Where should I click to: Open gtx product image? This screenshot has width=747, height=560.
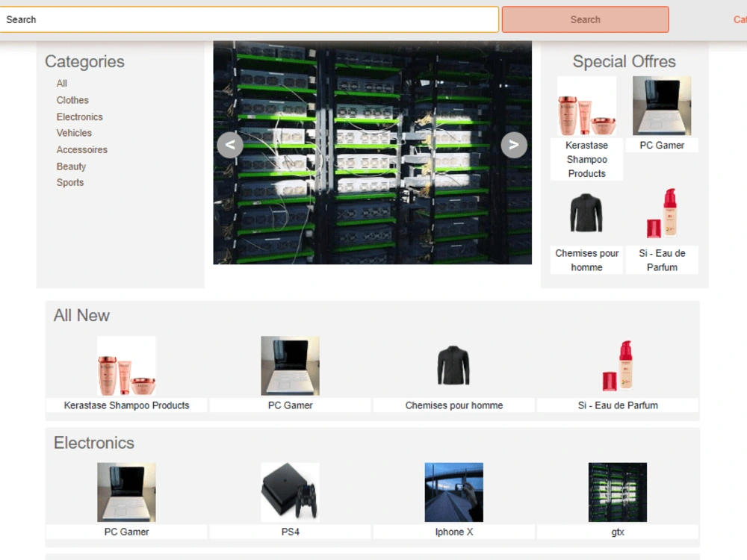point(618,492)
